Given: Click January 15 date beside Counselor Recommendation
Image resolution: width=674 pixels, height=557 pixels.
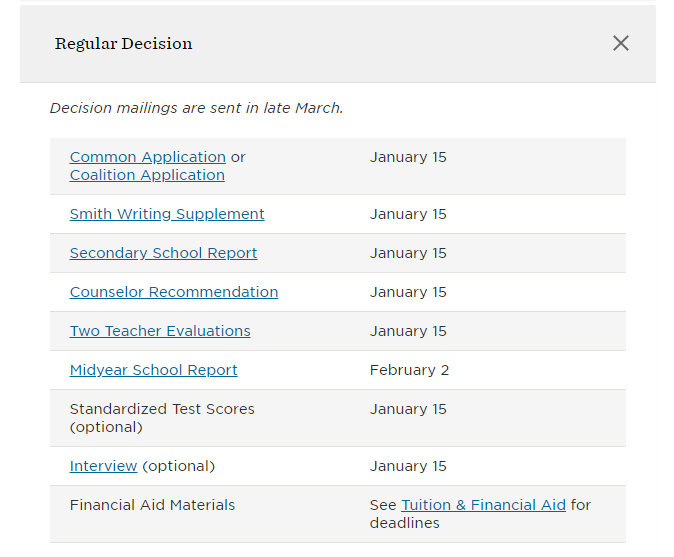Looking at the screenshot, I should pyautogui.click(x=408, y=292).
